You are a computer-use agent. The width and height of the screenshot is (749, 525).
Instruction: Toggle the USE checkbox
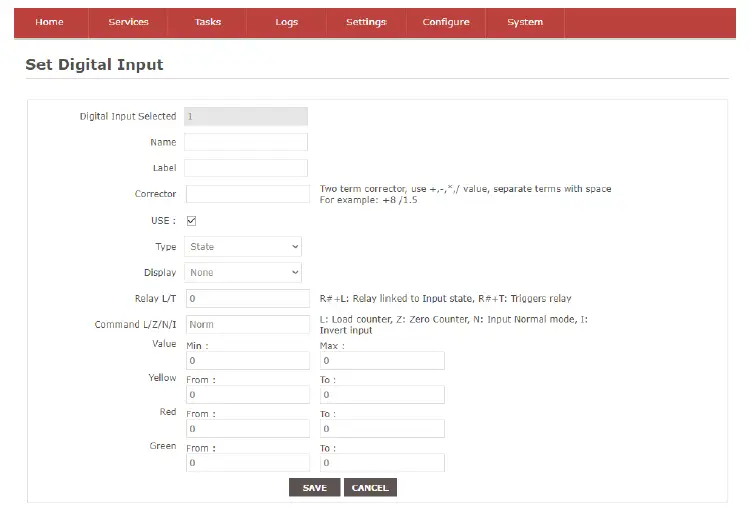tap(192, 220)
